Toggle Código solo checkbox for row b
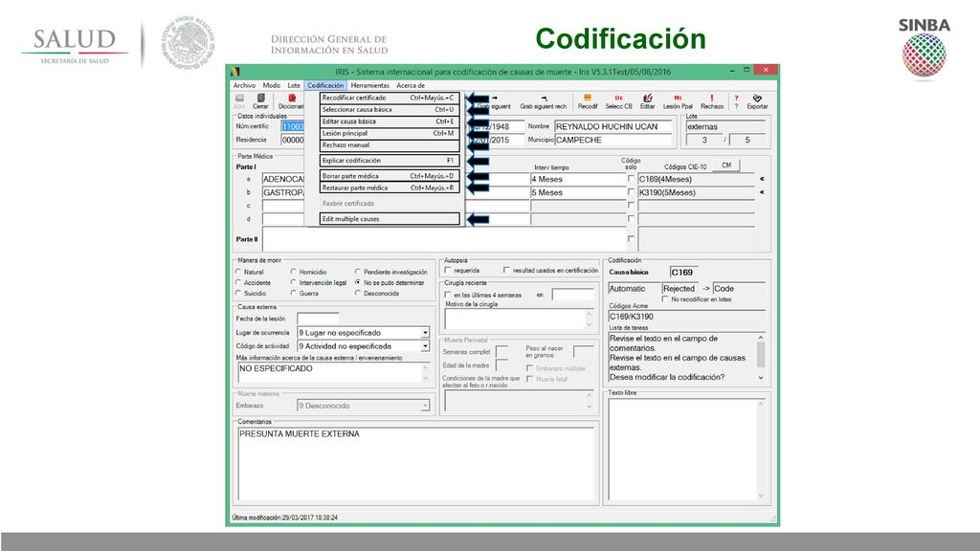The image size is (980, 551). pyautogui.click(x=631, y=192)
